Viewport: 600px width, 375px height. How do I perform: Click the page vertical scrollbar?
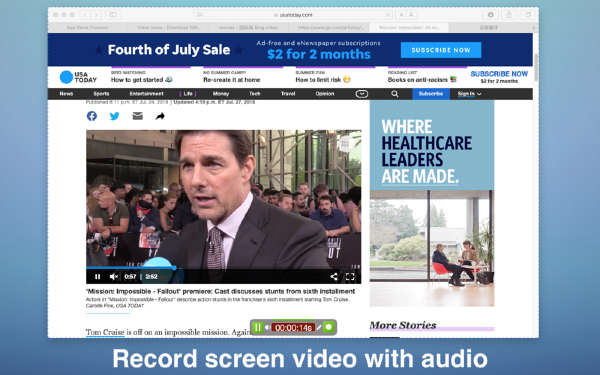(536, 67)
